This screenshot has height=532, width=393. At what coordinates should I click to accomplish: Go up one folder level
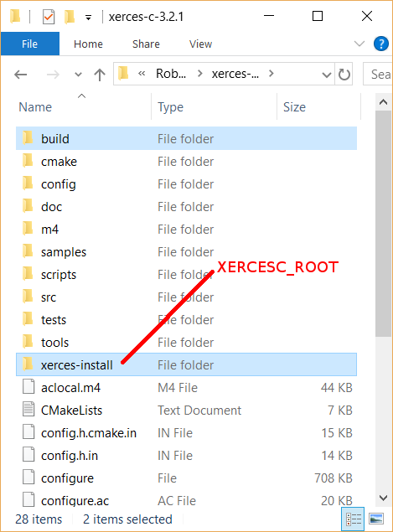coord(100,75)
